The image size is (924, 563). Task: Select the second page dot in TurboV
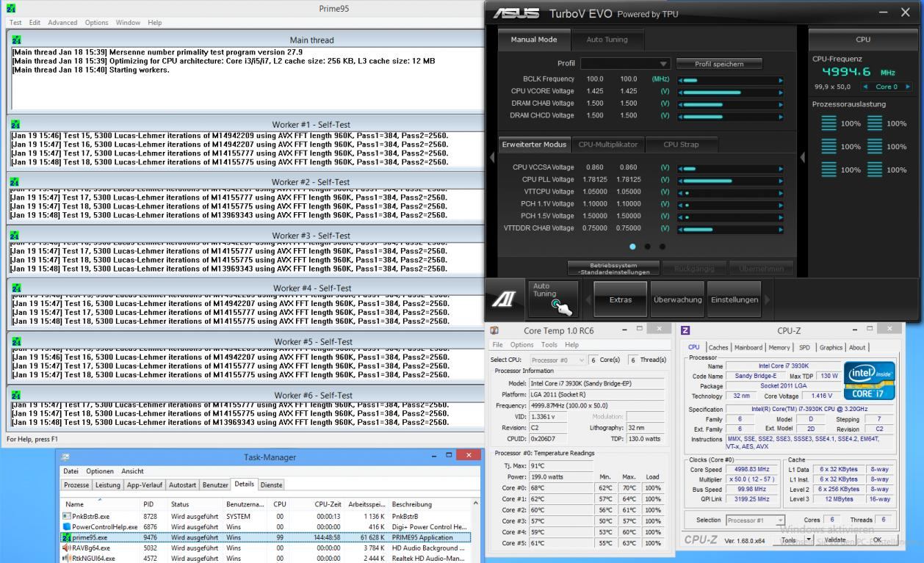[x=647, y=247]
